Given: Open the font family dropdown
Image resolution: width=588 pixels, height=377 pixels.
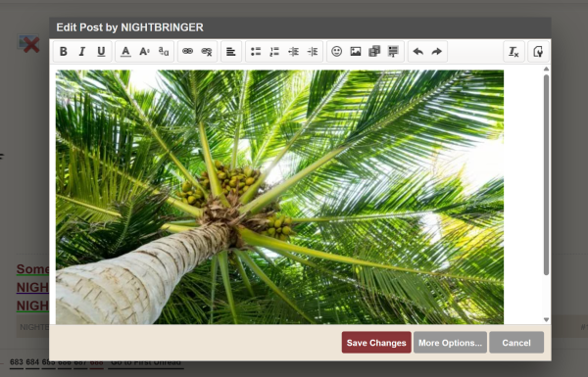Looking at the screenshot, I should [164, 51].
